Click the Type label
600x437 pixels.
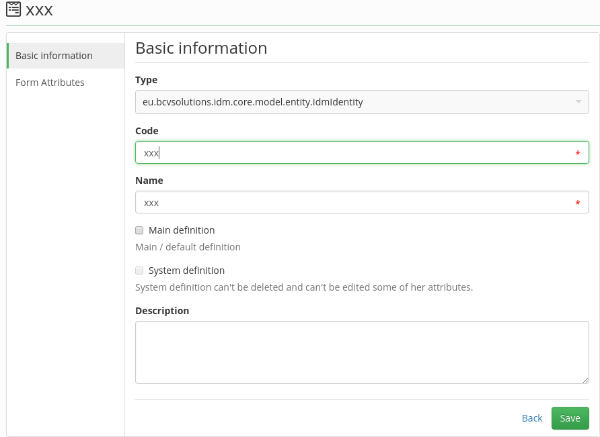click(146, 80)
